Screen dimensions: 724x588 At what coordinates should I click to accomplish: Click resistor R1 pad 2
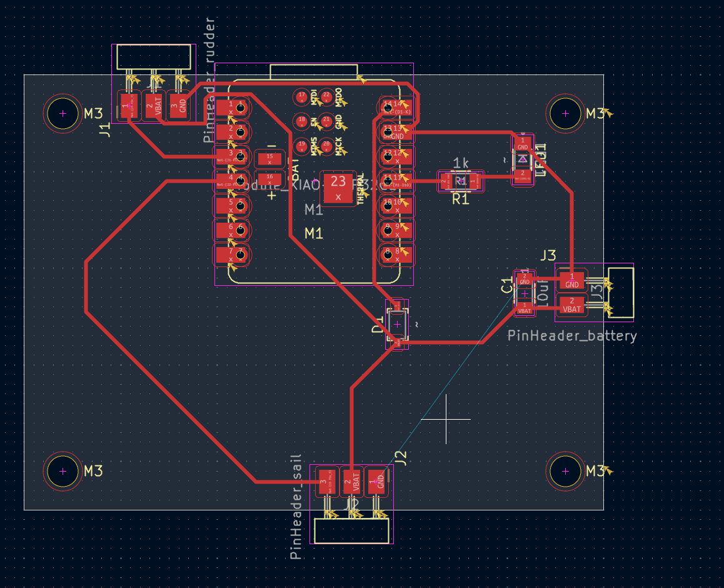[446, 181]
